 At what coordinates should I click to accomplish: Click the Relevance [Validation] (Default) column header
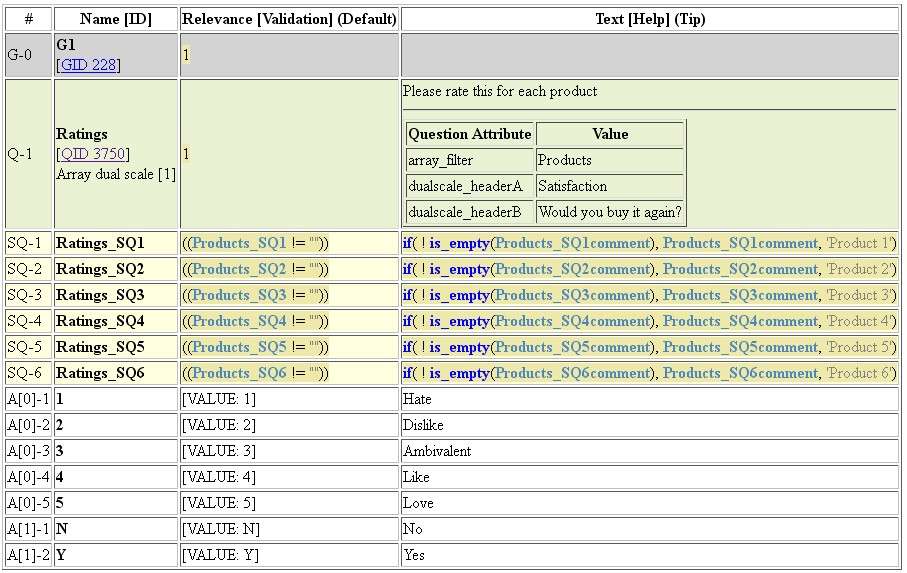(x=289, y=18)
